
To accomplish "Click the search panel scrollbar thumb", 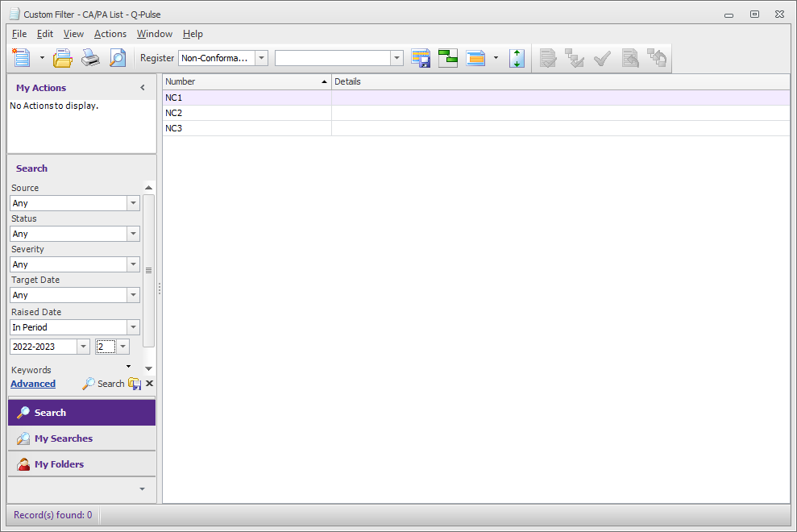I will [x=148, y=271].
